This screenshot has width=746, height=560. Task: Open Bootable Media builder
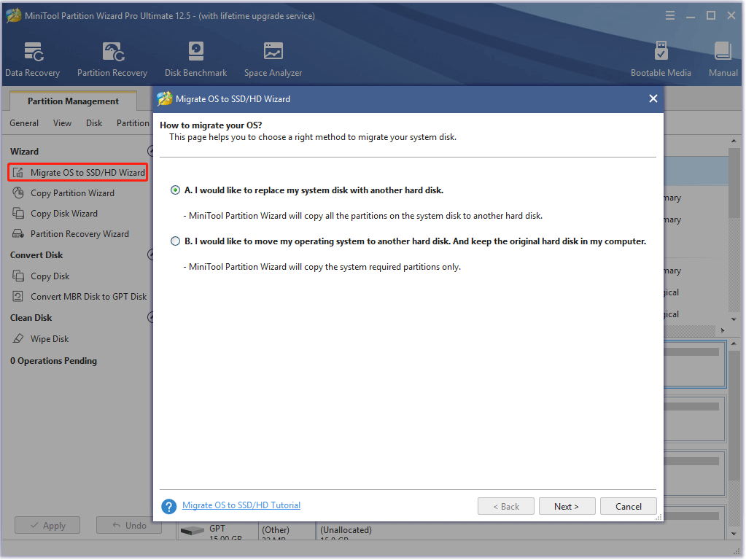[x=661, y=59]
